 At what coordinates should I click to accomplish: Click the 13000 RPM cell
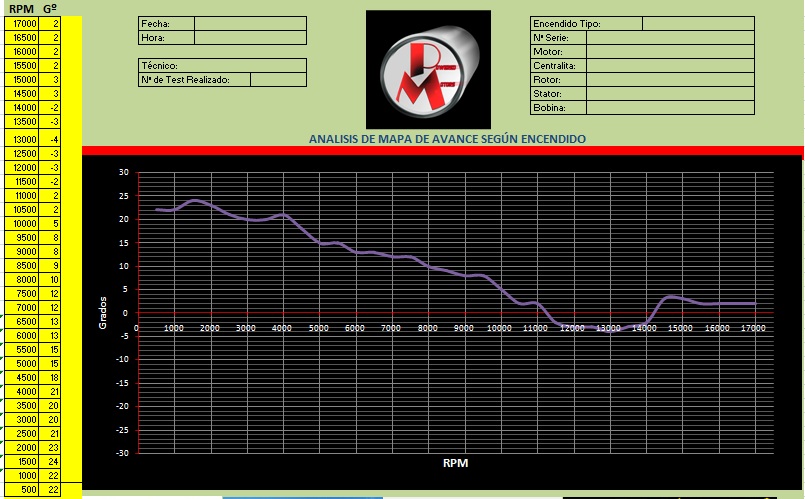(x=22, y=139)
